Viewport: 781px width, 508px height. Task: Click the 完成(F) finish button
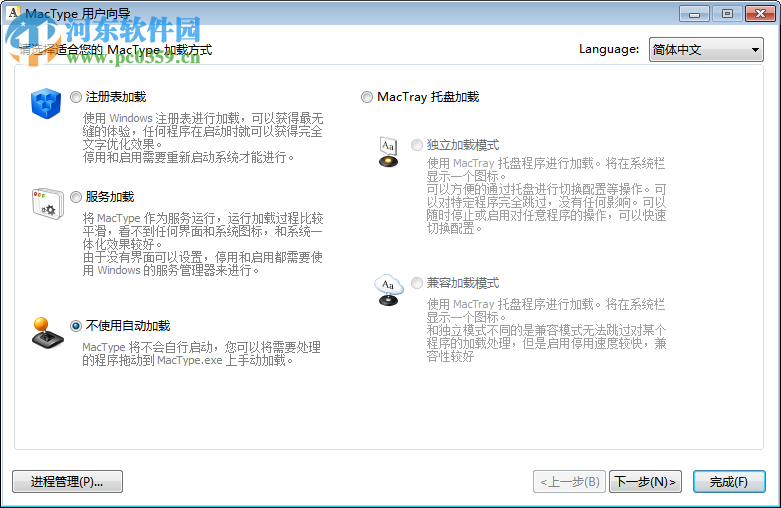click(729, 482)
